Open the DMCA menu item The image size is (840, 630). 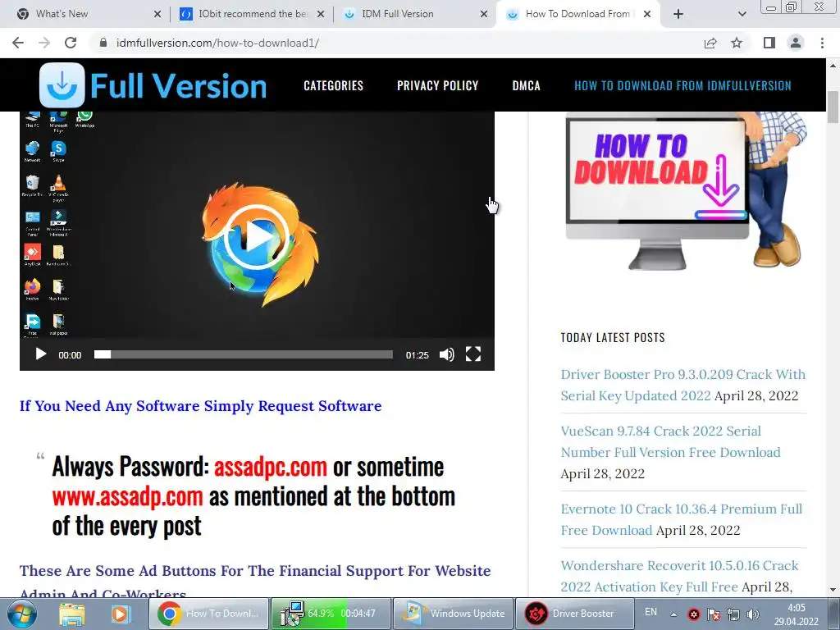pos(526,85)
